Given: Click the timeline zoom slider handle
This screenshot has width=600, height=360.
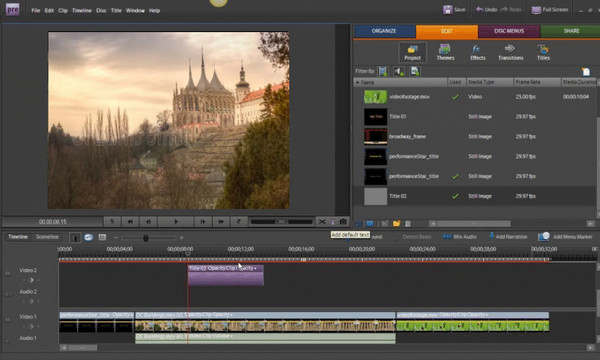Looking at the screenshot, I should 145,238.
